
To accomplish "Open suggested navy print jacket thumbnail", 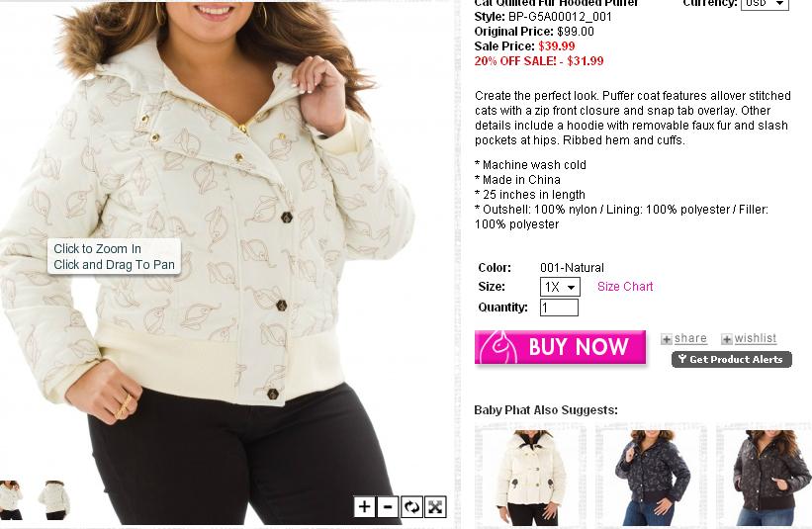I will click(651, 478).
